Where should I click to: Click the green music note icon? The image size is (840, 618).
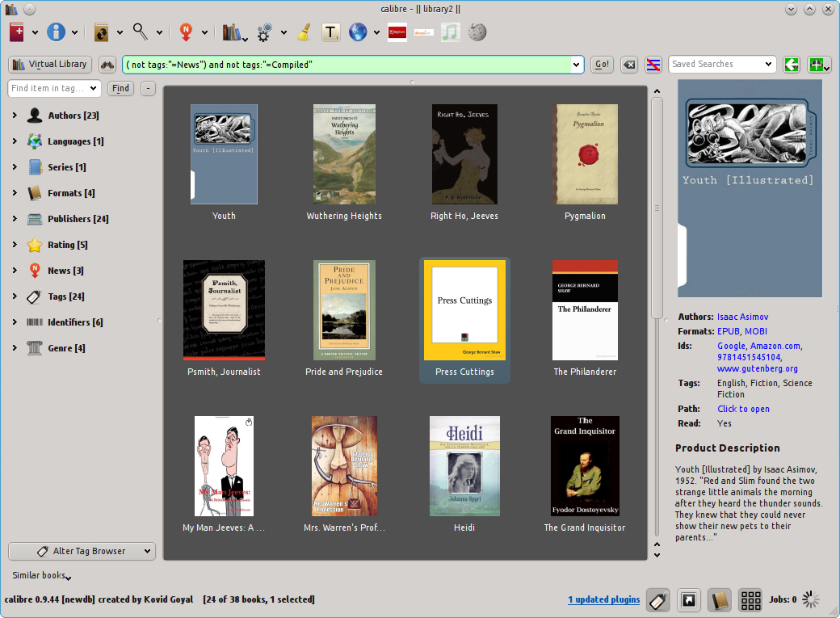click(x=450, y=32)
